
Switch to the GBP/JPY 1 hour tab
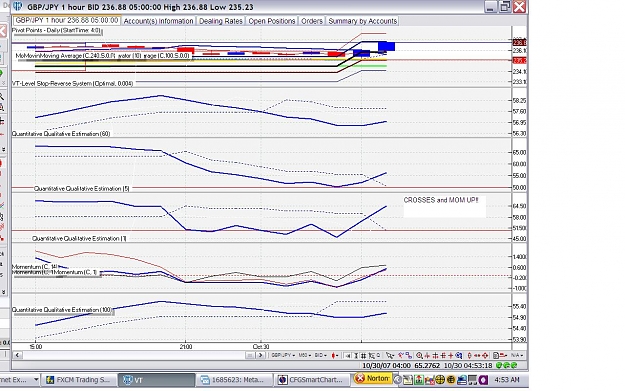pyautogui.click(x=67, y=20)
